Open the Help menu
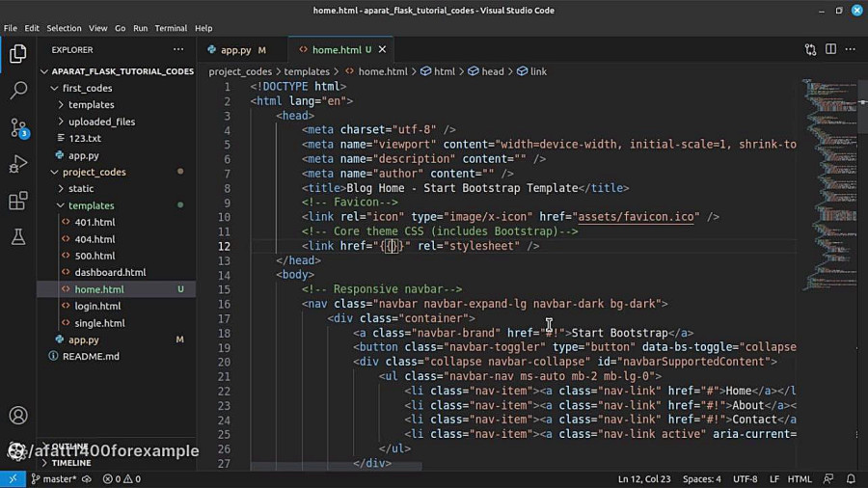This screenshot has width=868, height=488. [203, 28]
